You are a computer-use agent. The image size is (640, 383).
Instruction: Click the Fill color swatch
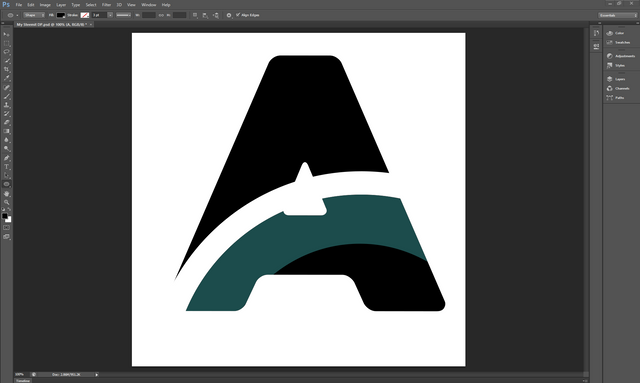[x=61, y=15]
